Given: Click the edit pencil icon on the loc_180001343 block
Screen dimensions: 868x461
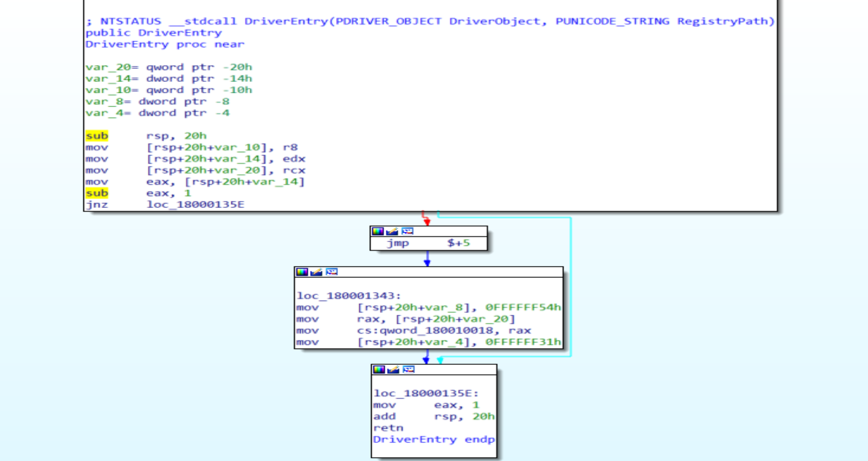Looking at the screenshot, I should point(316,272).
